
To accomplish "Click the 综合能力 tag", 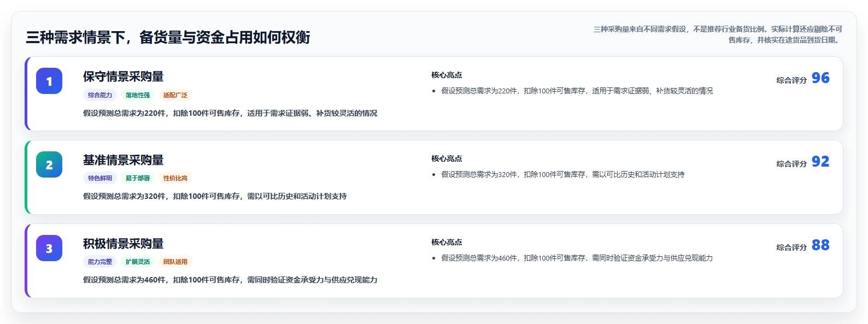I will [x=100, y=95].
